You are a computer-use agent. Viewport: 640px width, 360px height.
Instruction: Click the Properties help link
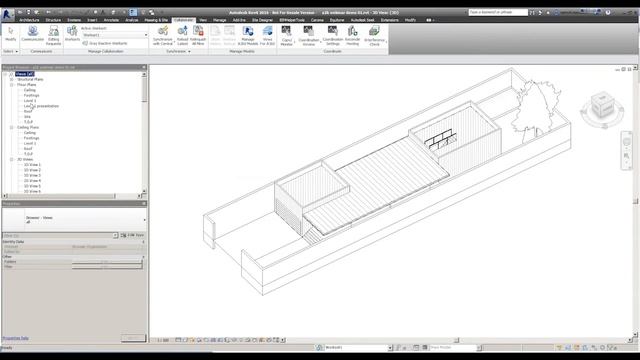[16, 338]
